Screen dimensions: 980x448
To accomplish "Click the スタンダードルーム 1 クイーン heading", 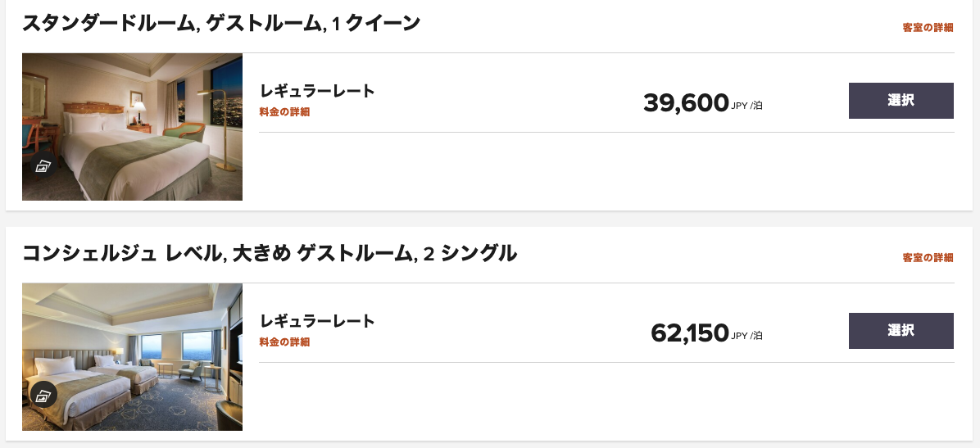I will point(221,24).
